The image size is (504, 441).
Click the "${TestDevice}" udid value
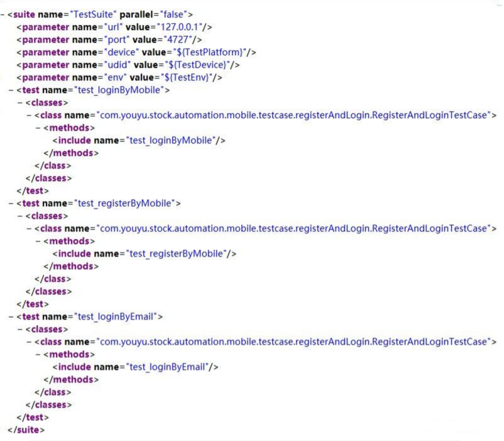click(197, 65)
